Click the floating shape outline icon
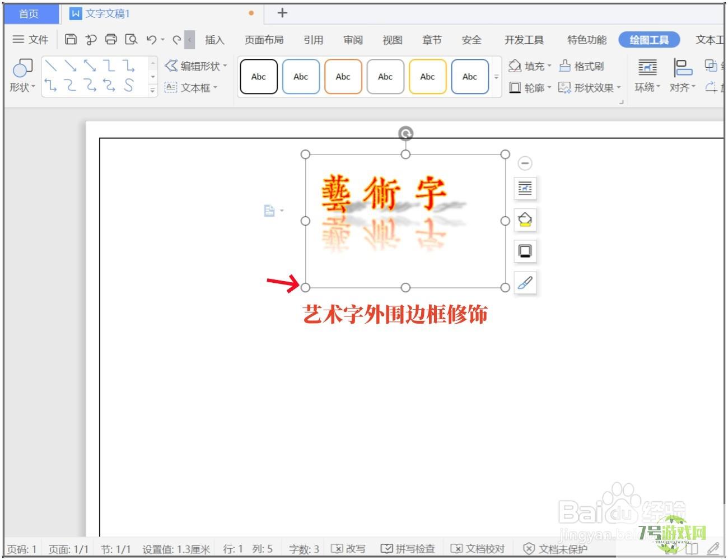 pos(525,251)
